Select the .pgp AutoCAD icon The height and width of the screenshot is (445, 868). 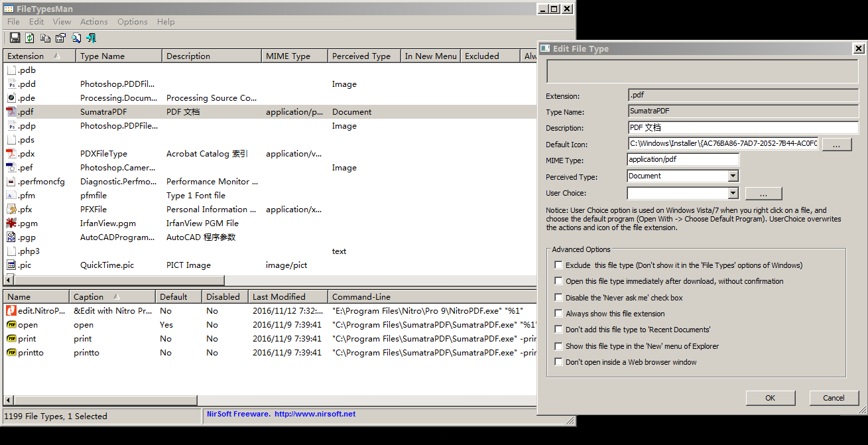click(11, 237)
